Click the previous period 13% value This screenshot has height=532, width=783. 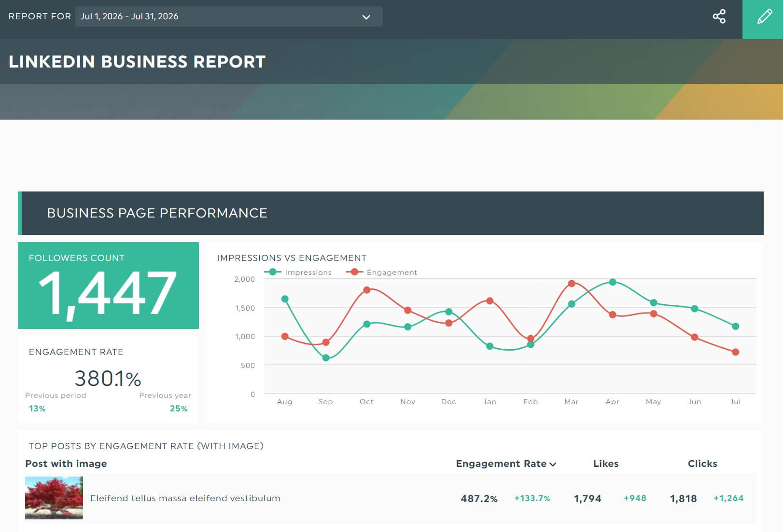pos(37,409)
